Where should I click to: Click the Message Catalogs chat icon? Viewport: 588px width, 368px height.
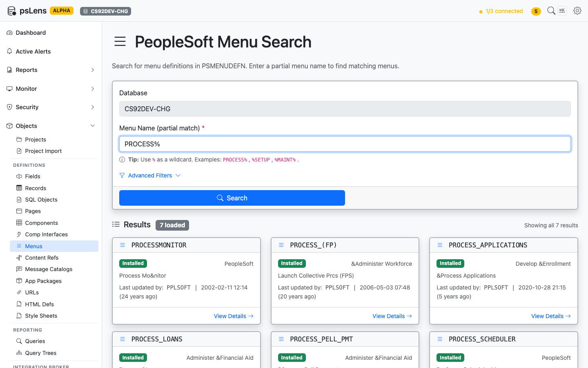pyautogui.click(x=19, y=269)
